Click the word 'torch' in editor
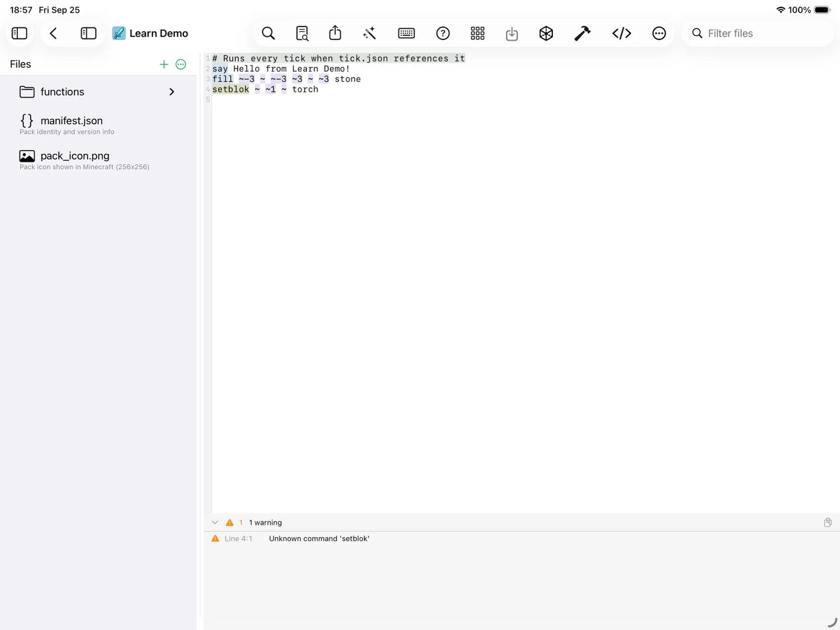840x630 pixels. click(x=305, y=89)
